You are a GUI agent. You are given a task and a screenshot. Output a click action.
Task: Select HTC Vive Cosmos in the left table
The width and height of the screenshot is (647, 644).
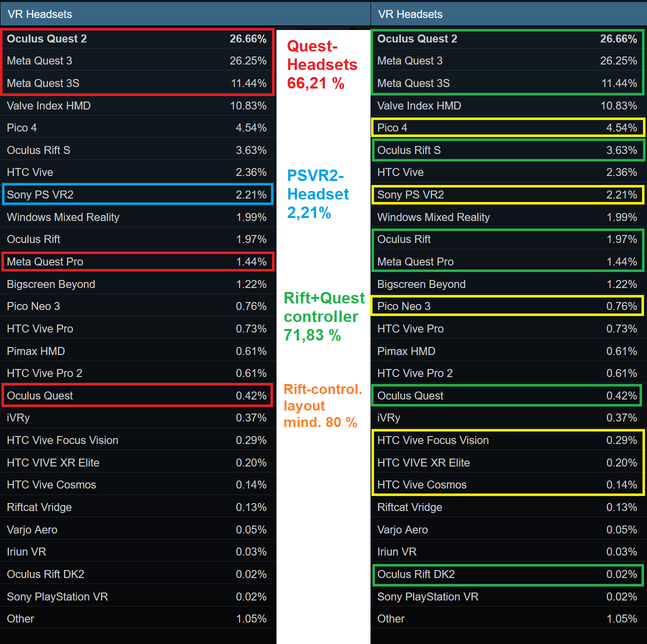coord(138,484)
